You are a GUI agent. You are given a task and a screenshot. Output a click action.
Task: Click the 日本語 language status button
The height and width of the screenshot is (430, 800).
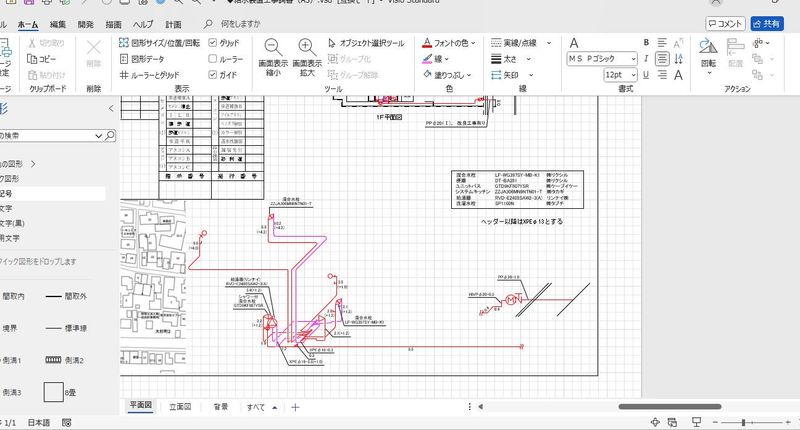click(39, 422)
